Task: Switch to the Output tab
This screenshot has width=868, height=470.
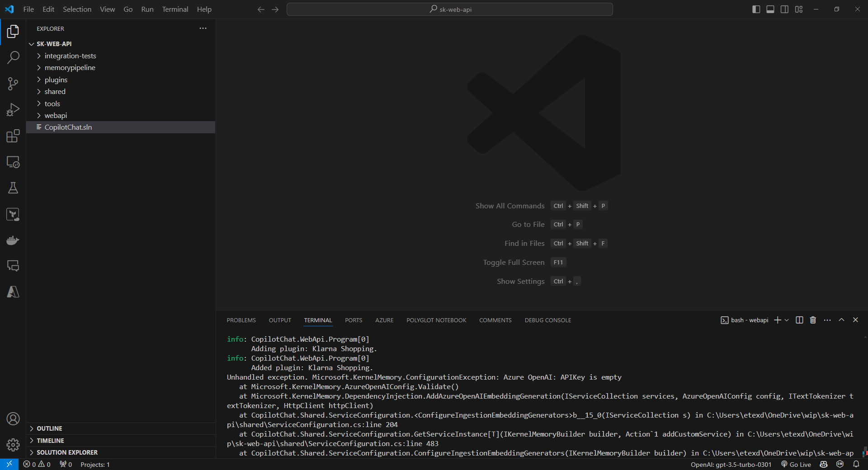Action: point(280,320)
